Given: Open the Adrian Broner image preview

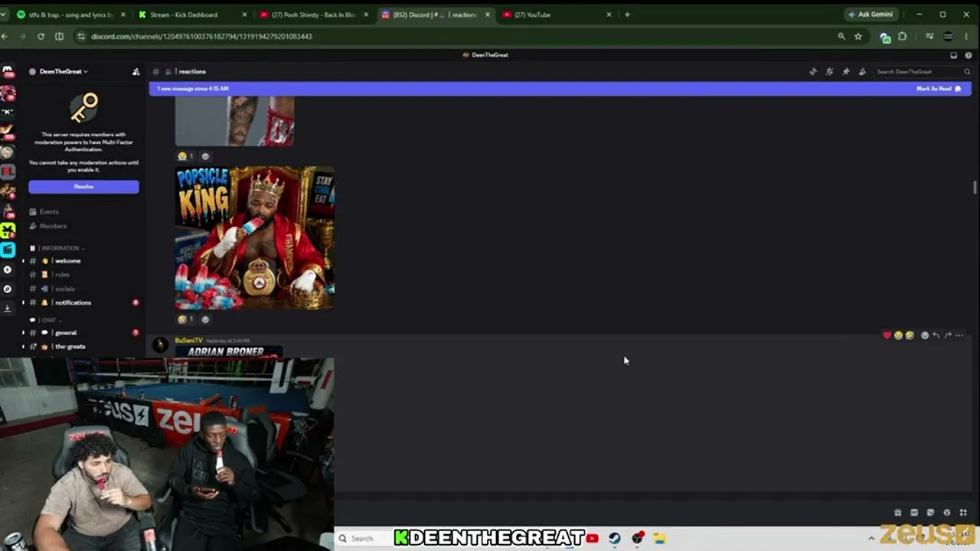Looking at the screenshot, I should (x=229, y=352).
